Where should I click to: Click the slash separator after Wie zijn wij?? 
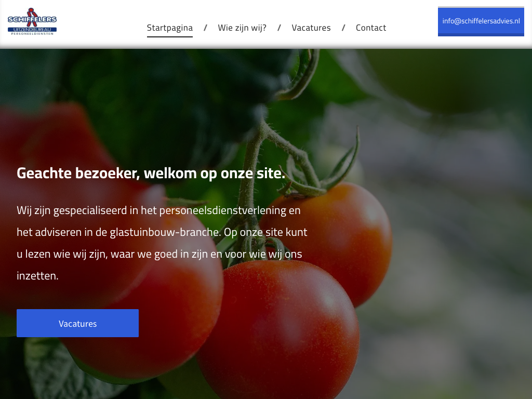coord(279,28)
